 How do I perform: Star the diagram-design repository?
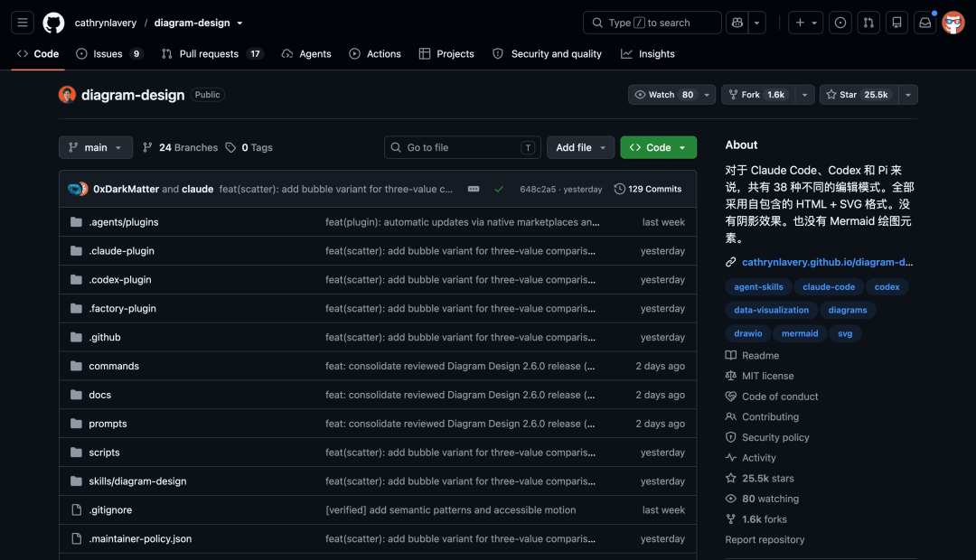click(x=859, y=95)
